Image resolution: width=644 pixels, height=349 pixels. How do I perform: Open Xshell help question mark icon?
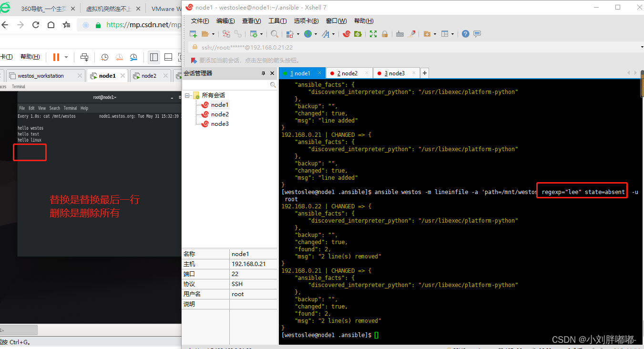[x=466, y=34]
